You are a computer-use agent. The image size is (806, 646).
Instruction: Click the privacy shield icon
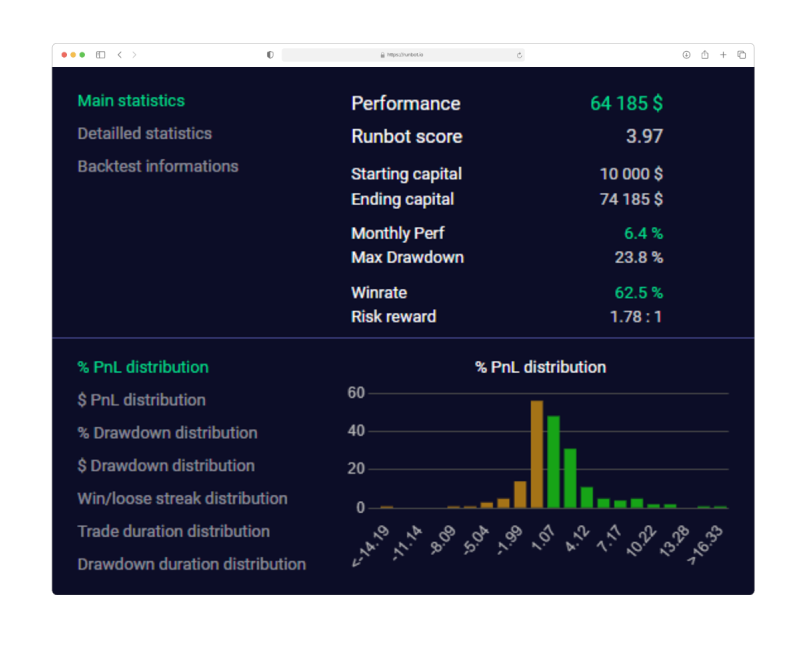pos(270,54)
